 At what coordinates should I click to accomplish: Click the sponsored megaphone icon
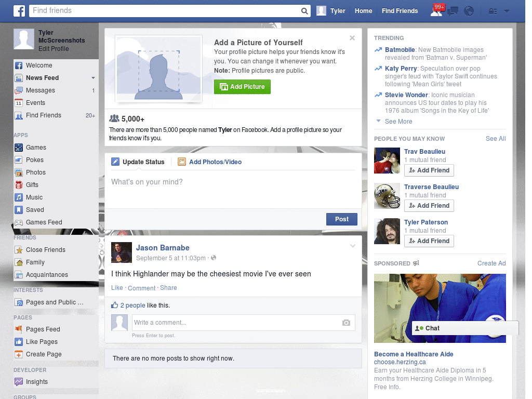416,263
